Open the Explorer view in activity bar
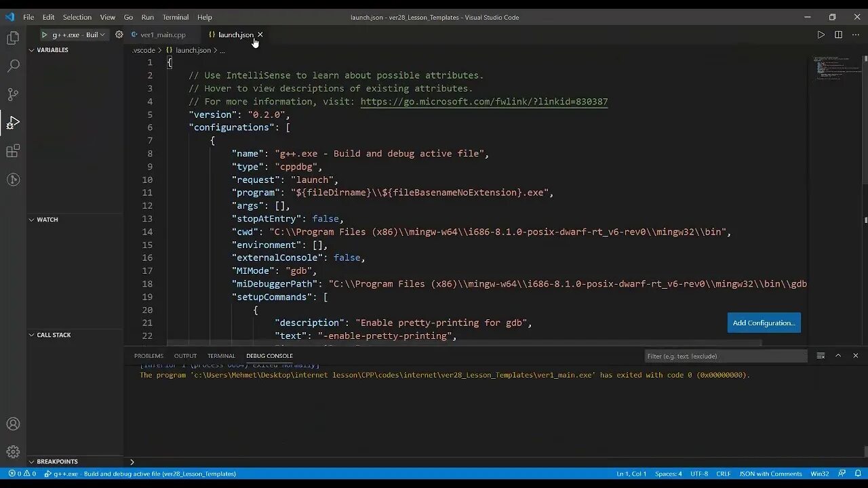The height and width of the screenshot is (488, 868). [13, 38]
